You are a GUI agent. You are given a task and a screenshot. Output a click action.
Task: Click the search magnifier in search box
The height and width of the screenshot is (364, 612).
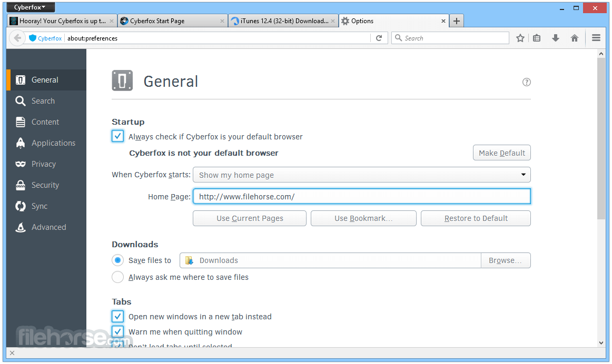pos(399,38)
